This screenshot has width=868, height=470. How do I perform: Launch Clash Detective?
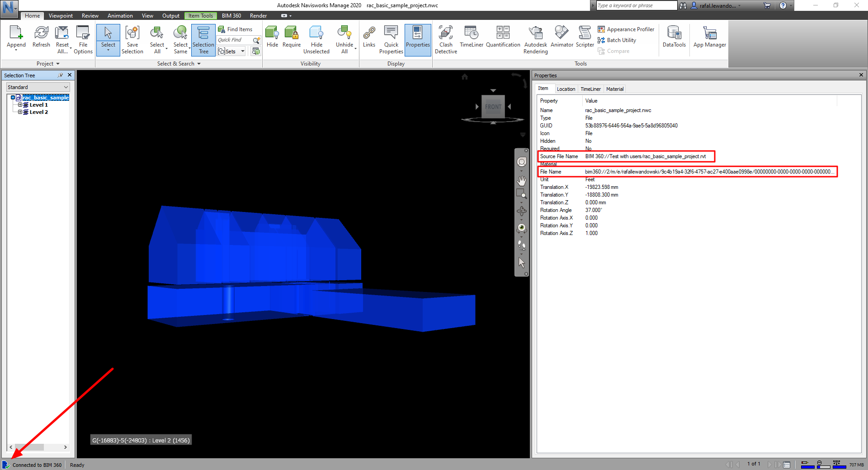(x=446, y=40)
